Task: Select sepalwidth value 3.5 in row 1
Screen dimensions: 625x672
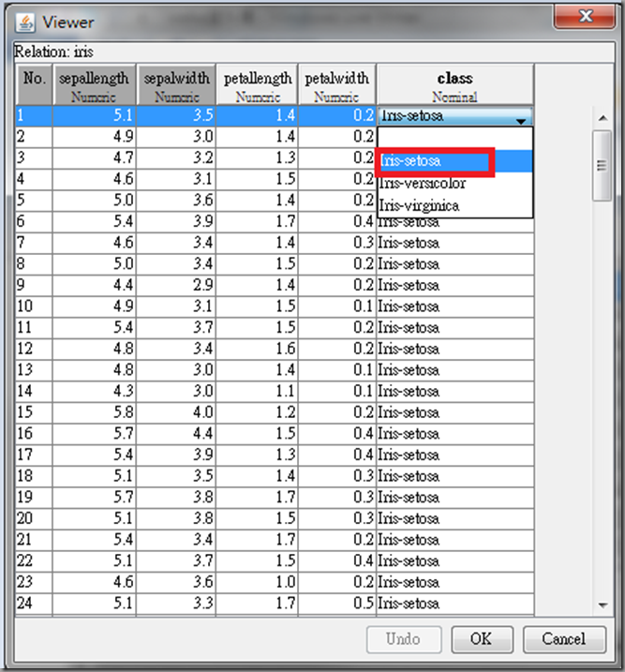Action: [176, 115]
